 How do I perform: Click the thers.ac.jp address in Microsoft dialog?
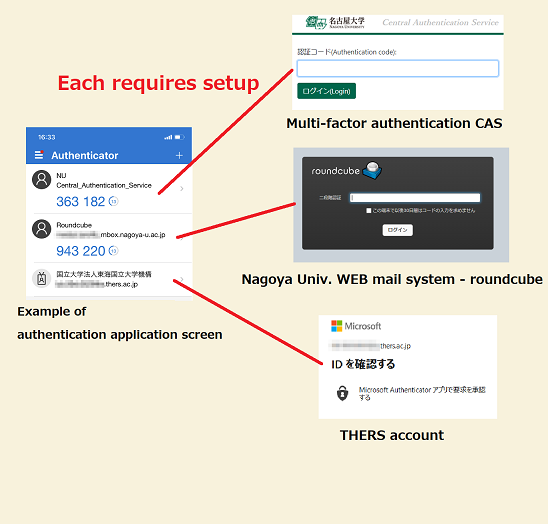(x=395, y=346)
